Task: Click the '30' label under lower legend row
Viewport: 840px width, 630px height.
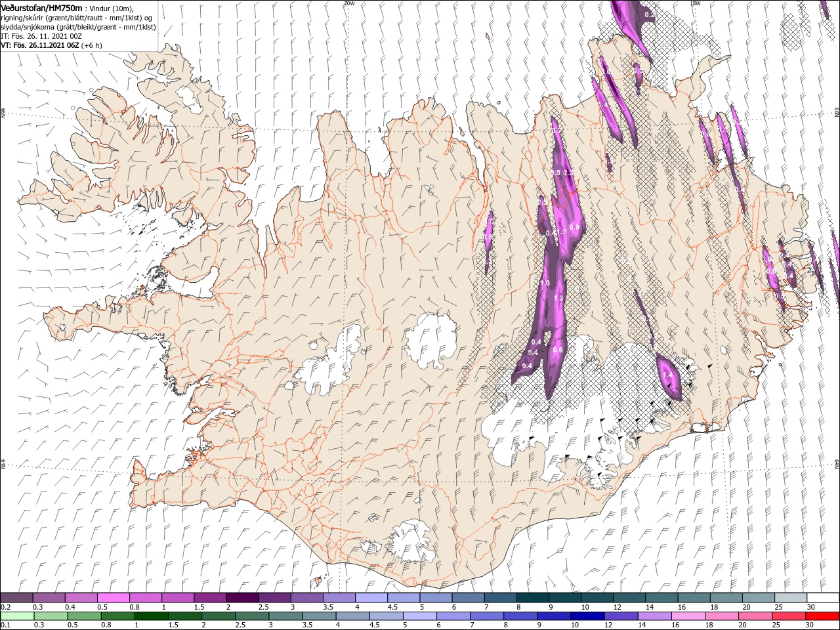Action: point(811,625)
